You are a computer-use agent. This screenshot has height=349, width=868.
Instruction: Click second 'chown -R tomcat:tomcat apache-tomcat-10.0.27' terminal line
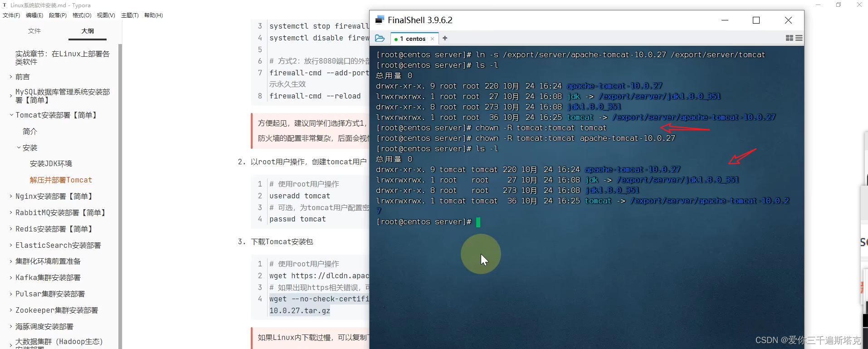coord(526,138)
